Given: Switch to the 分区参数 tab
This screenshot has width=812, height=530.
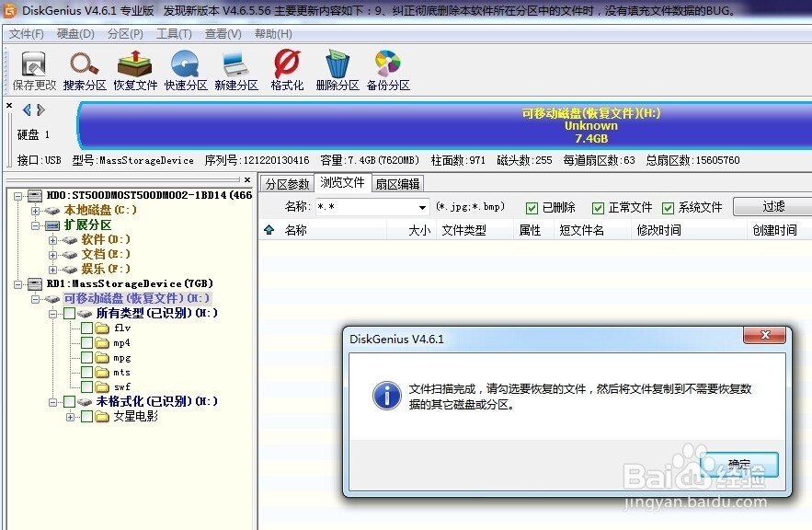Looking at the screenshot, I should 288,184.
